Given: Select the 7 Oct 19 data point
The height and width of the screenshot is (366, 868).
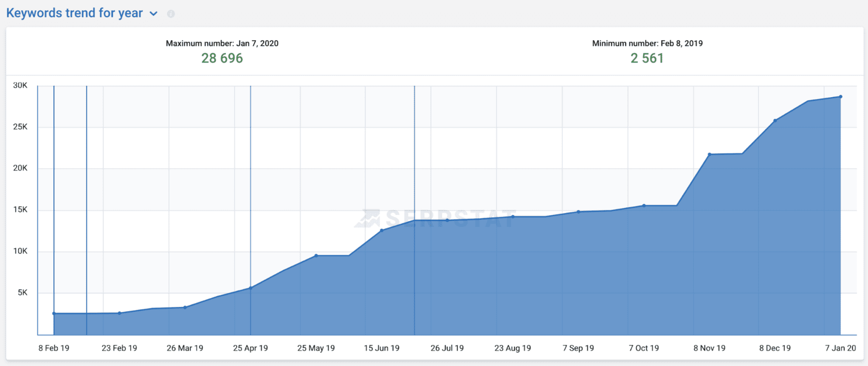Looking at the screenshot, I should point(644,205).
